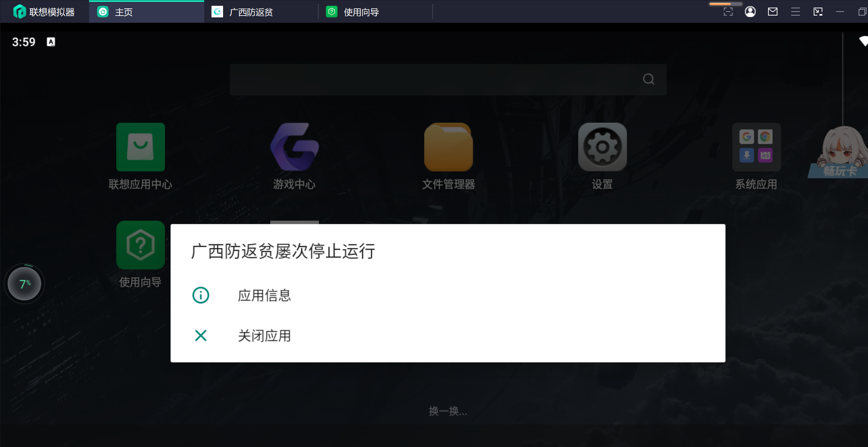Image resolution: width=868 pixels, height=447 pixels.
Task: Click the screenshot capture icon in title bar
Action: [x=728, y=12]
